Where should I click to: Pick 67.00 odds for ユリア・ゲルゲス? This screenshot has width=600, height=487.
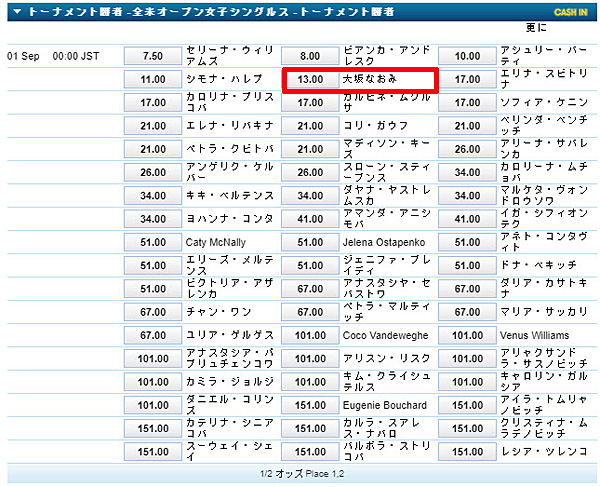(153, 336)
